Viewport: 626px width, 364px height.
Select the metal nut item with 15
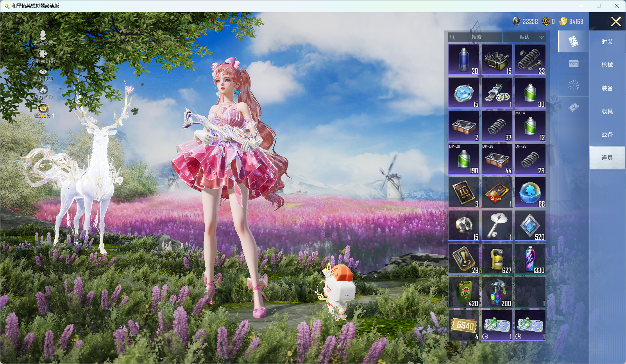click(x=464, y=226)
